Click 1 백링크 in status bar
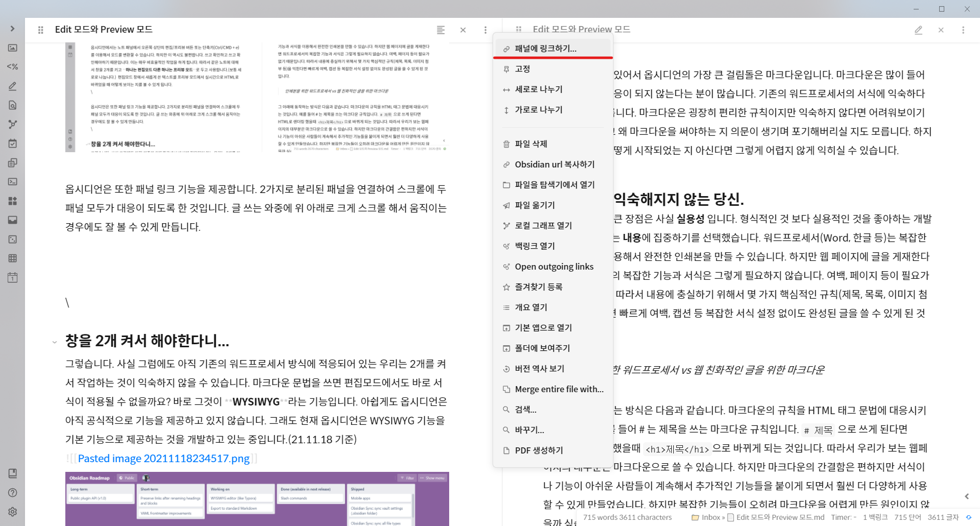Image resolution: width=980 pixels, height=526 pixels. click(875, 517)
